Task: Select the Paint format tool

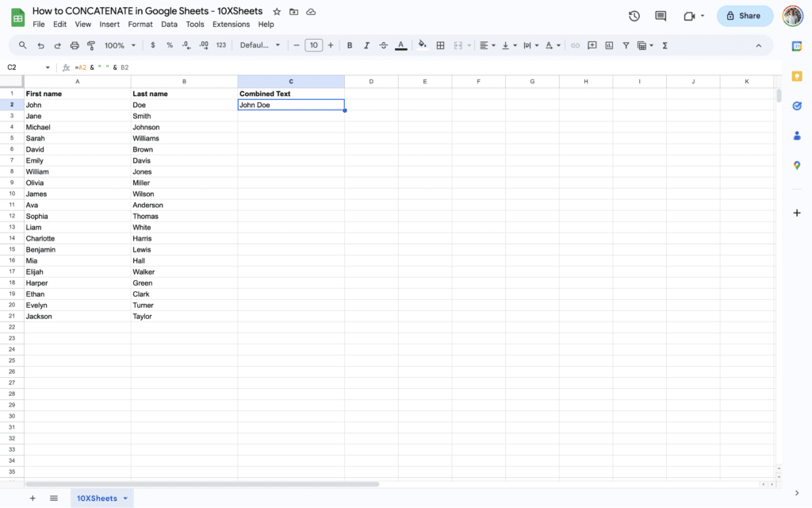Action: (90, 45)
